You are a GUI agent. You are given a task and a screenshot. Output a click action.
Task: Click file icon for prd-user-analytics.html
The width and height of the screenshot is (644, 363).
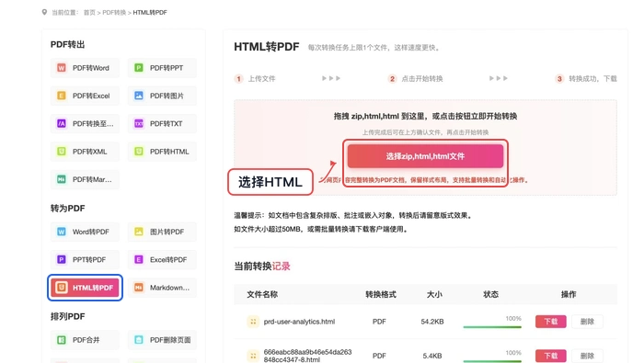pyautogui.click(x=253, y=322)
